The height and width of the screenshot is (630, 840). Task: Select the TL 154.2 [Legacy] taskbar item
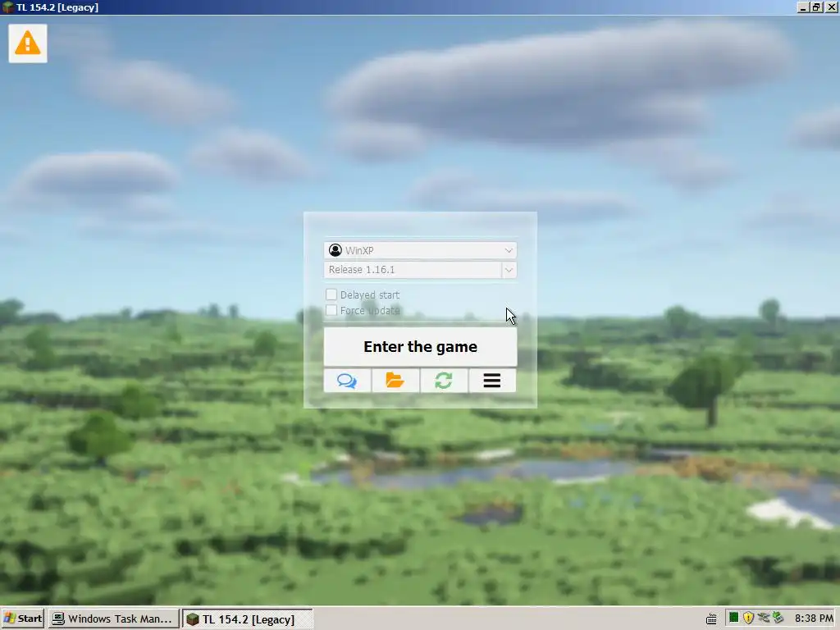247,619
